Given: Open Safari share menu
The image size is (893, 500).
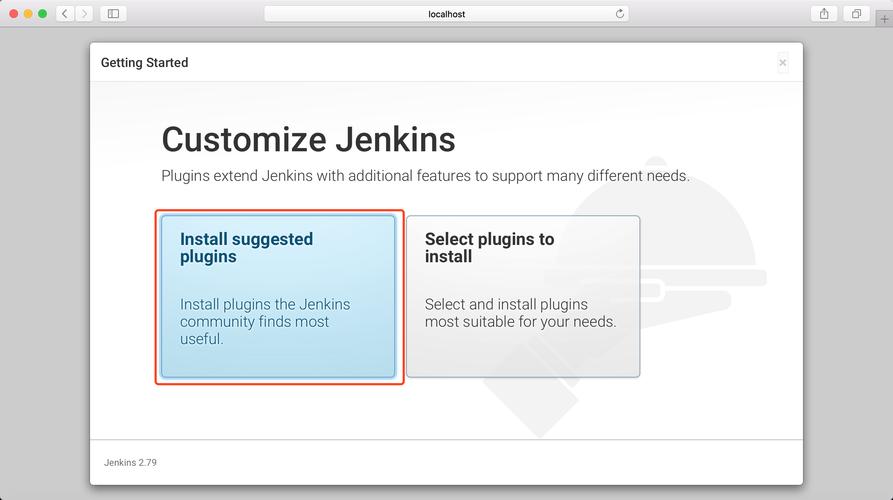Looking at the screenshot, I should coord(824,14).
